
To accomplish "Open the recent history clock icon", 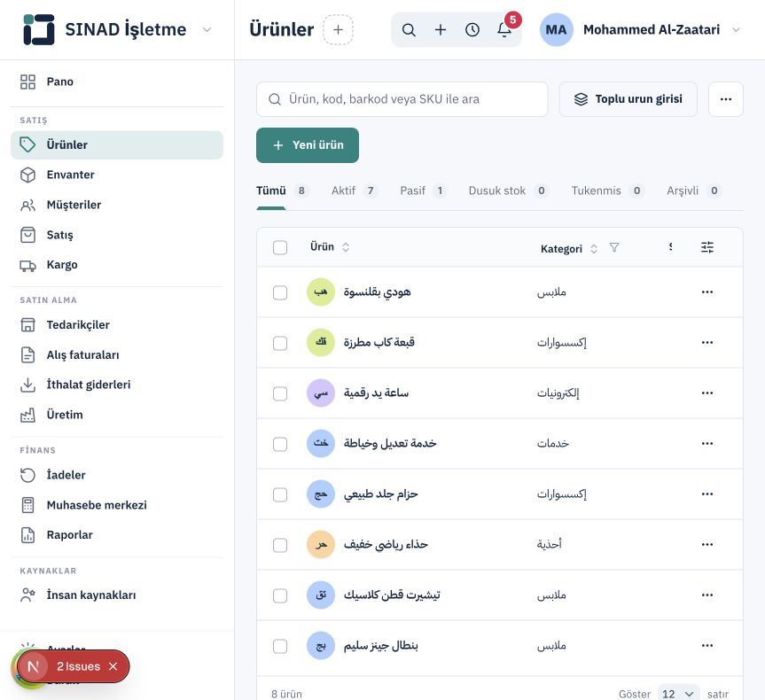I will (472, 30).
